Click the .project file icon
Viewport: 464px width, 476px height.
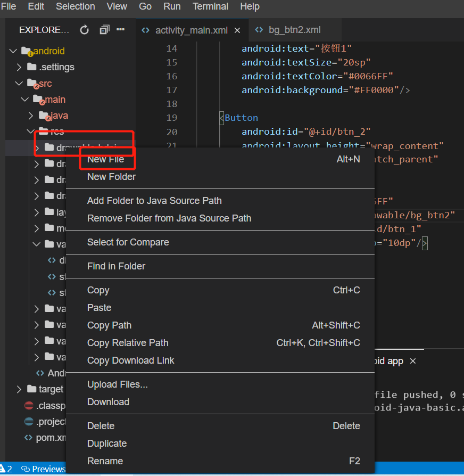pos(29,421)
